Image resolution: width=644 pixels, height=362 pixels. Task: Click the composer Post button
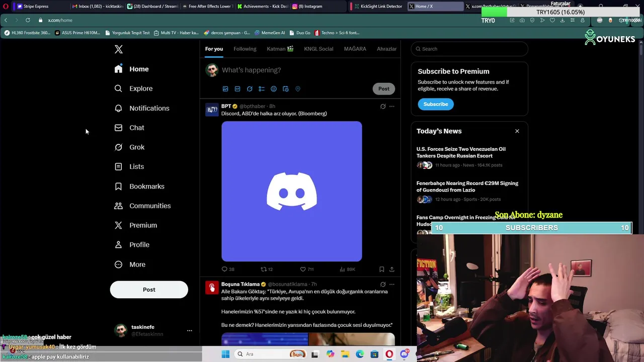click(x=384, y=88)
